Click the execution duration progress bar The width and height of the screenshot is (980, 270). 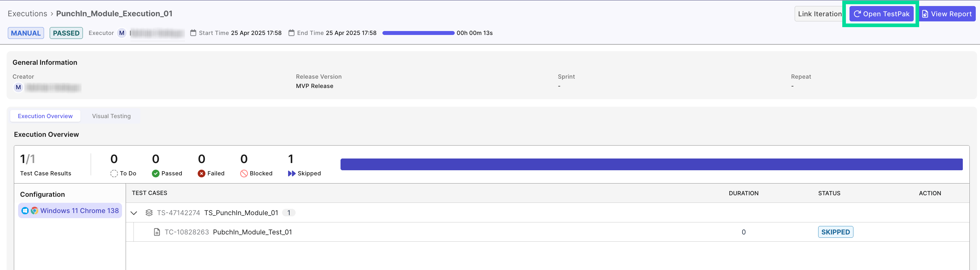(418, 33)
